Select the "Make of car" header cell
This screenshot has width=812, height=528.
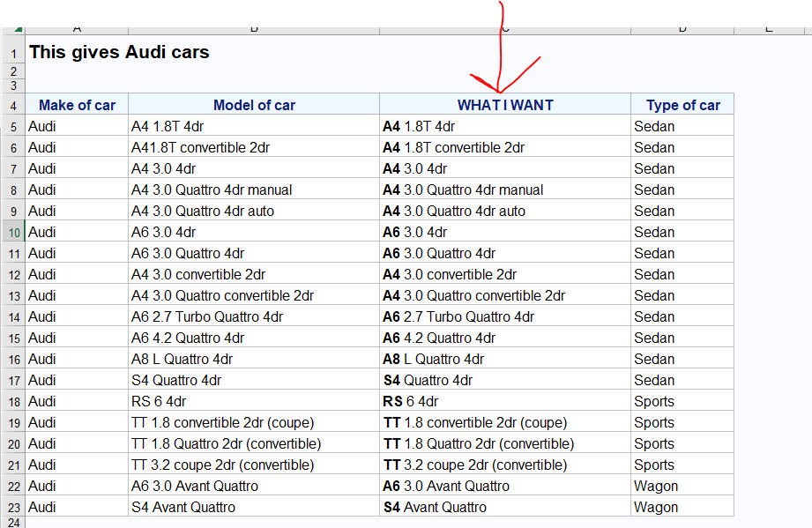(x=77, y=106)
